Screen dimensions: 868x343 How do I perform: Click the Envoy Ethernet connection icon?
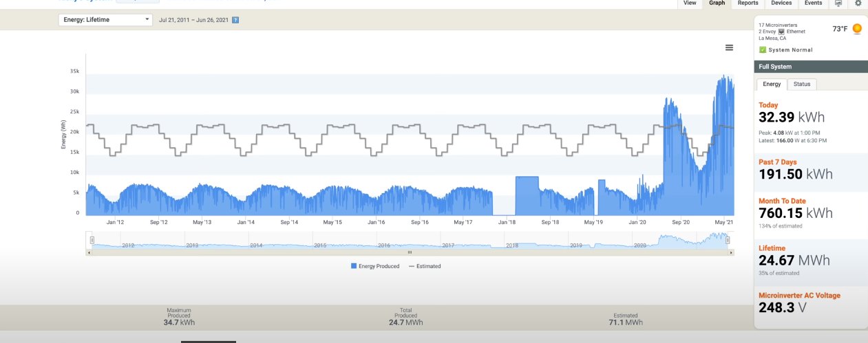[x=781, y=32]
